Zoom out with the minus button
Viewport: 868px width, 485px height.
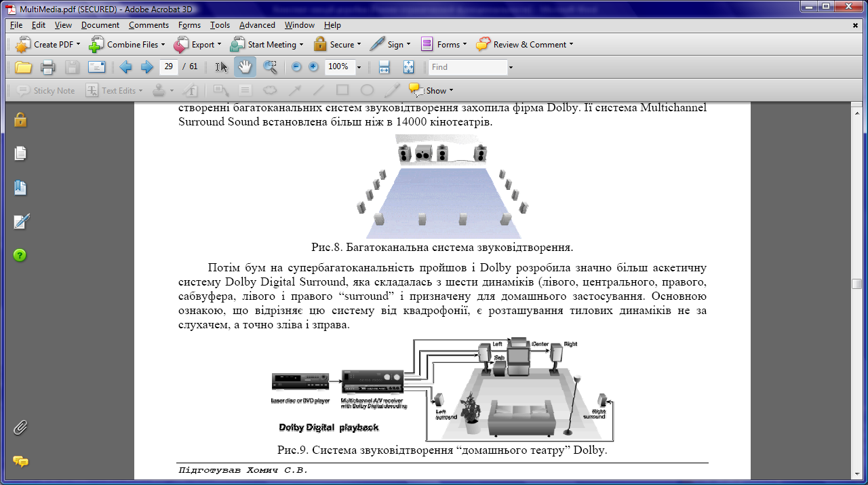(296, 66)
